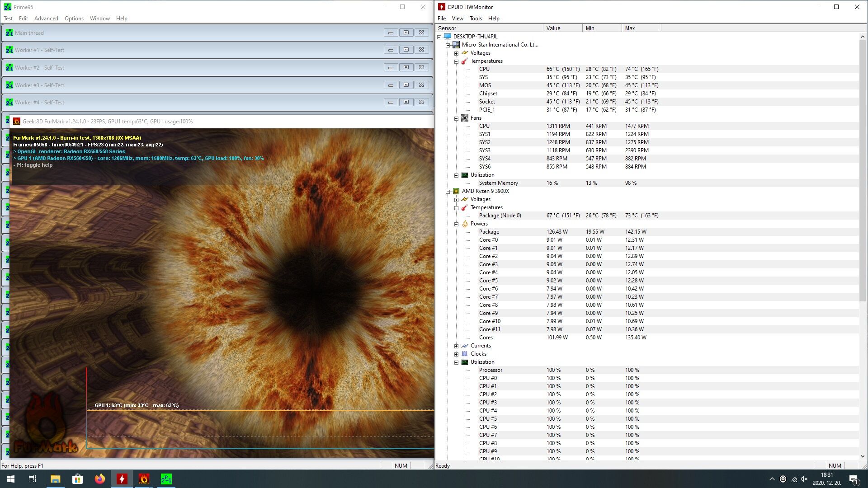
Task: Collapse the Powers node
Action: click(x=456, y=224)
